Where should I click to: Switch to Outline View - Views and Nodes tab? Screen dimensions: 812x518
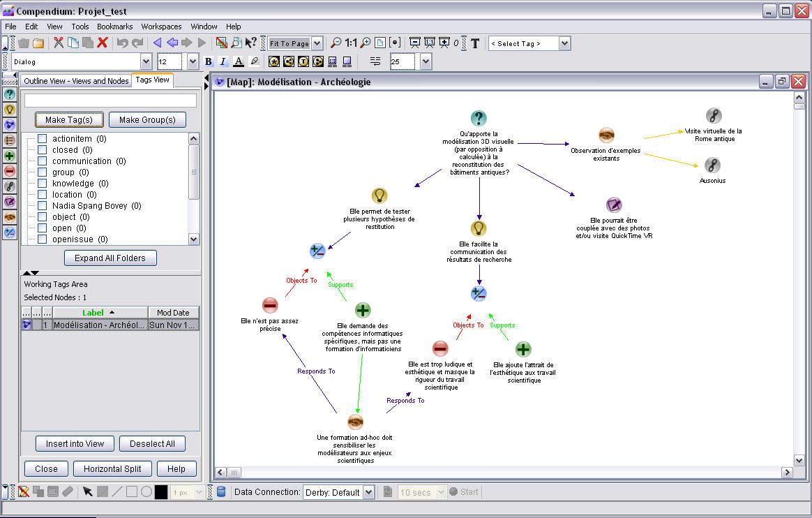coord(76,81)
